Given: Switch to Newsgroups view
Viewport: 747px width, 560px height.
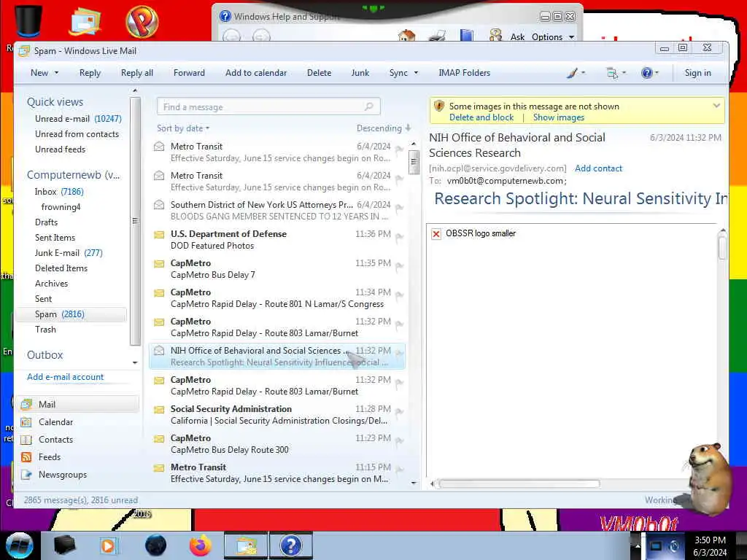Looking at the screenshot, I should pos(63,475).
